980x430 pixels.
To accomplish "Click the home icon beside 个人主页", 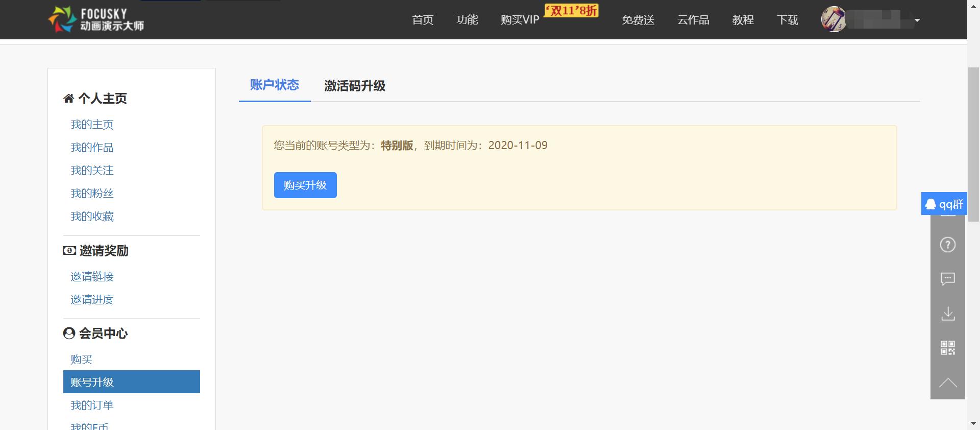I will pos(69,99).
